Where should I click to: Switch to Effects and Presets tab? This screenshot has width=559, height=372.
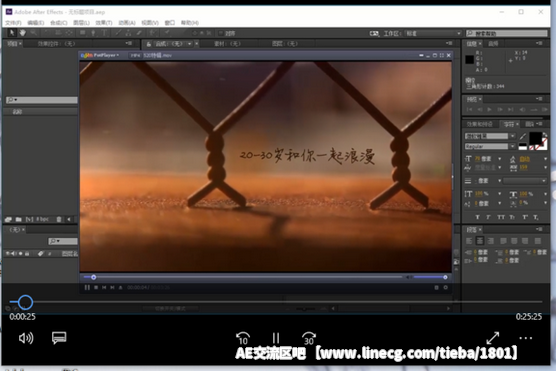[479, 124]
